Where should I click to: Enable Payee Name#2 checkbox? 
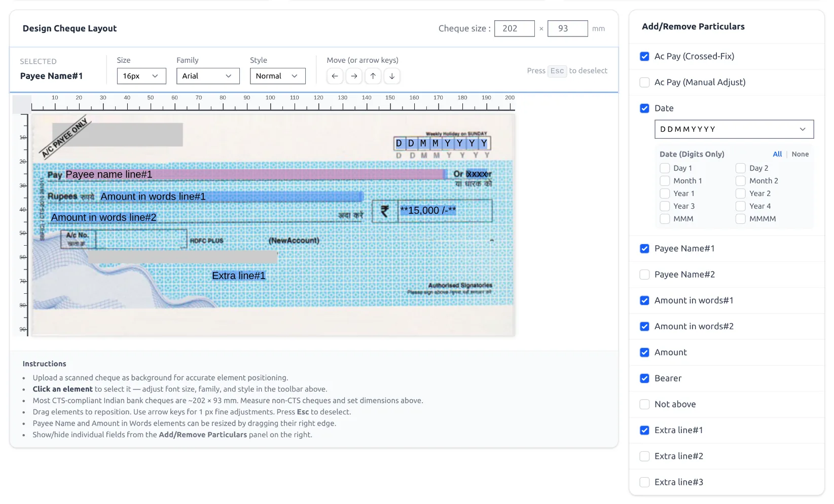tap(644, 275)
